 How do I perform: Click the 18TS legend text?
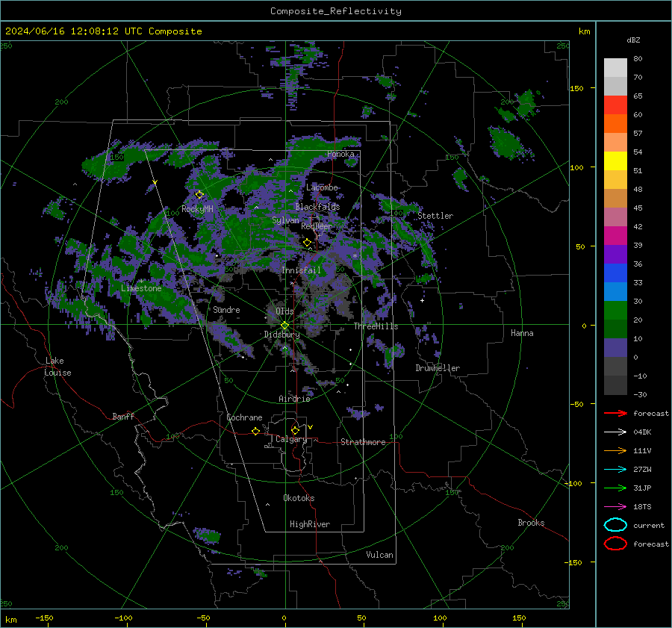click(x=642, y=507)
